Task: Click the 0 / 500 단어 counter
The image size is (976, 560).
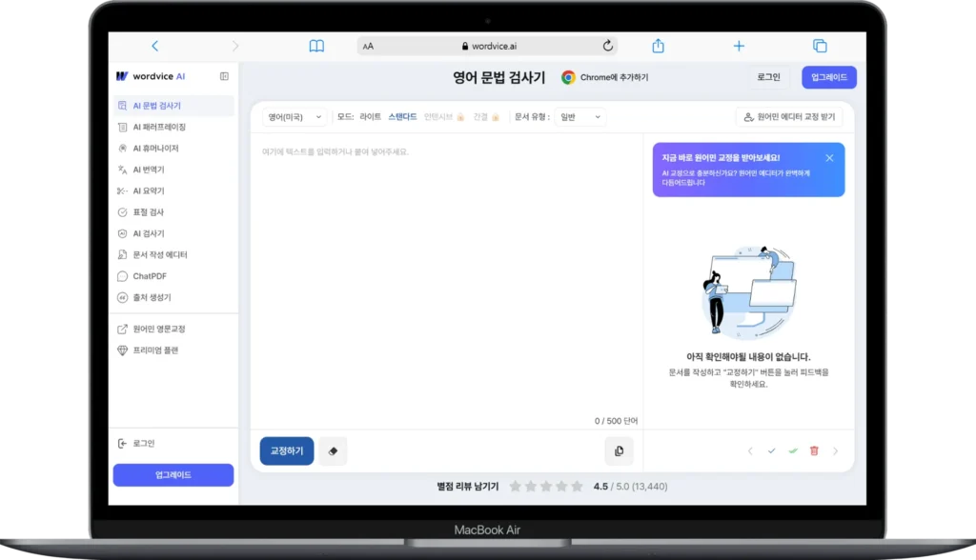Action: pos(616,421)
